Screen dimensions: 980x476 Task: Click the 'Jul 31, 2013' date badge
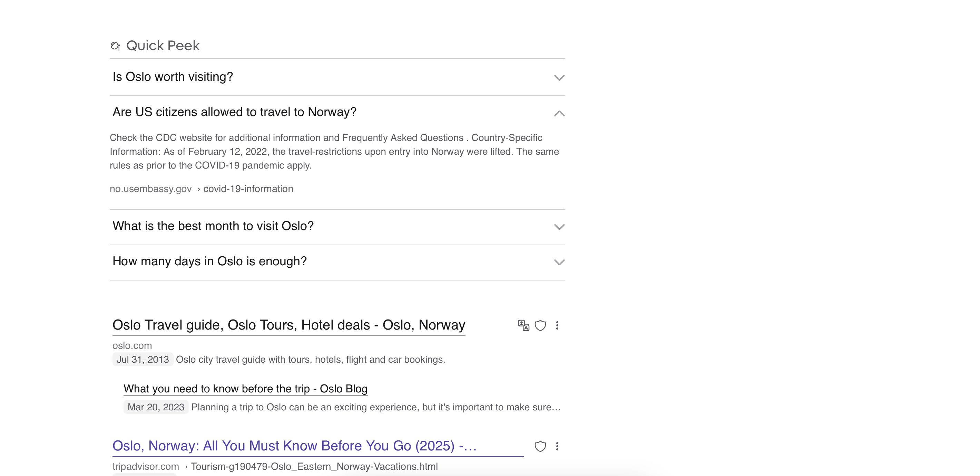click(143, 360)
